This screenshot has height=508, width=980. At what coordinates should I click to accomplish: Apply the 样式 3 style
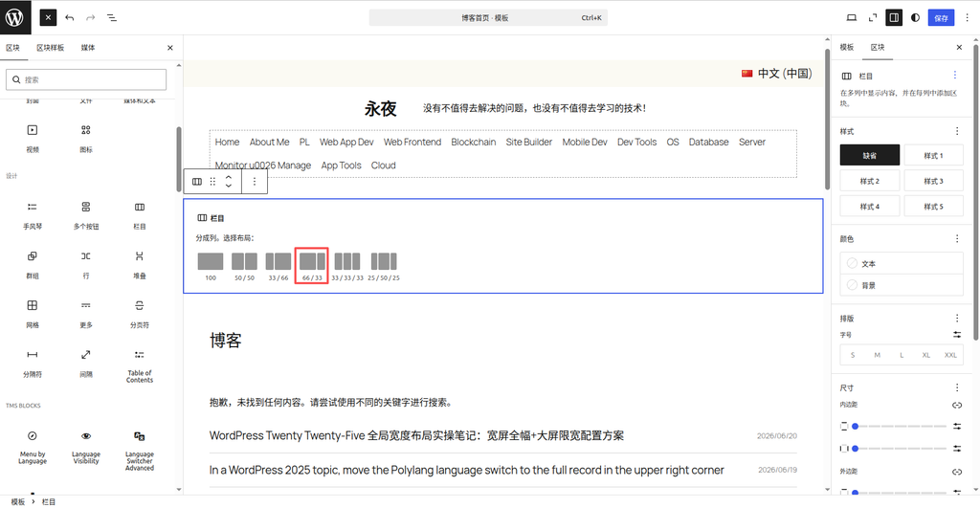(x=933, y=181)
